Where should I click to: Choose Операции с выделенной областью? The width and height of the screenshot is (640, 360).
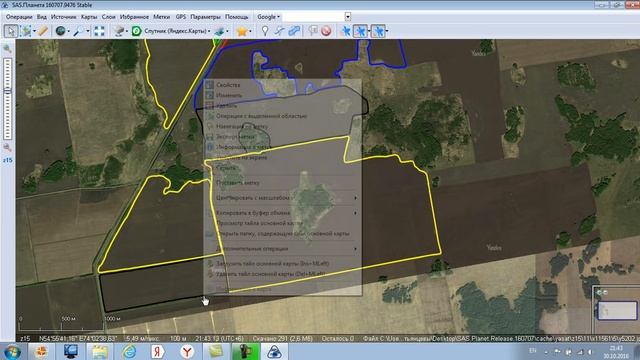(282, 116)
